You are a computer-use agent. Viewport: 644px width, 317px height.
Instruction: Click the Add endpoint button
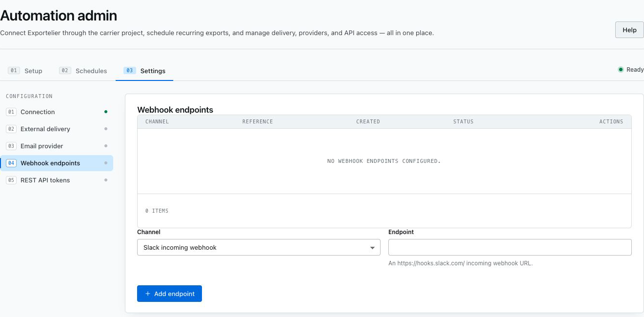tap(169, 294)
